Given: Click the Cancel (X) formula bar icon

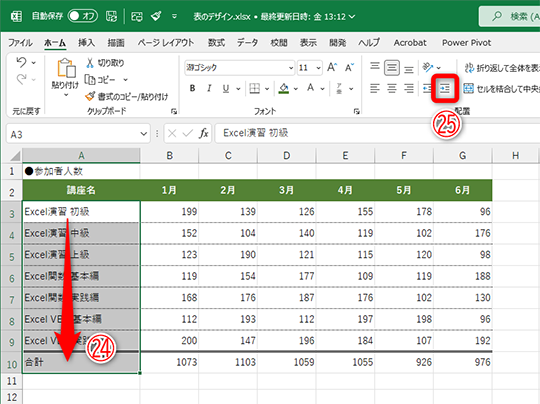Looking at the screenshot, I should (172, 133).
